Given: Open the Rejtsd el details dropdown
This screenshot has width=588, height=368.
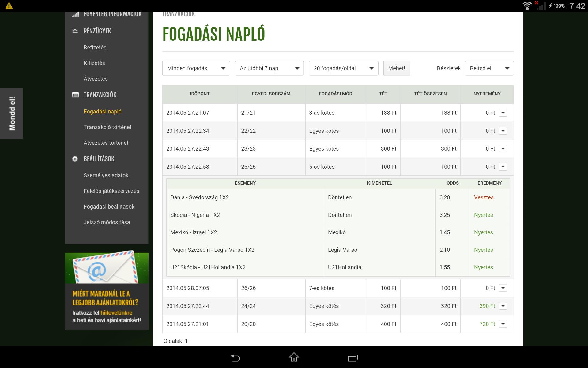Looking at the screenshot, I should click(x=489, y=68).
